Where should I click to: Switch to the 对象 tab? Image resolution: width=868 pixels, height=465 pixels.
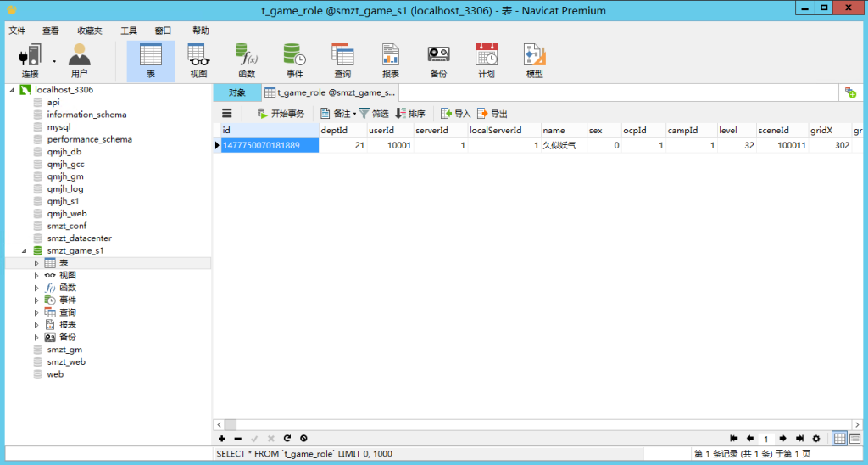click(237, 92)
